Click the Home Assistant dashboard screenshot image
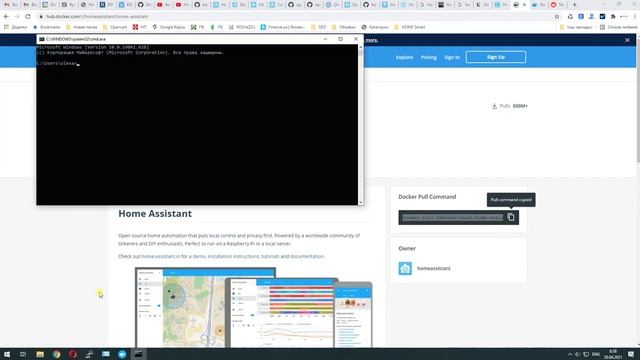The width and height of the screenshot is (640, 360). click(x=253, y=307)
